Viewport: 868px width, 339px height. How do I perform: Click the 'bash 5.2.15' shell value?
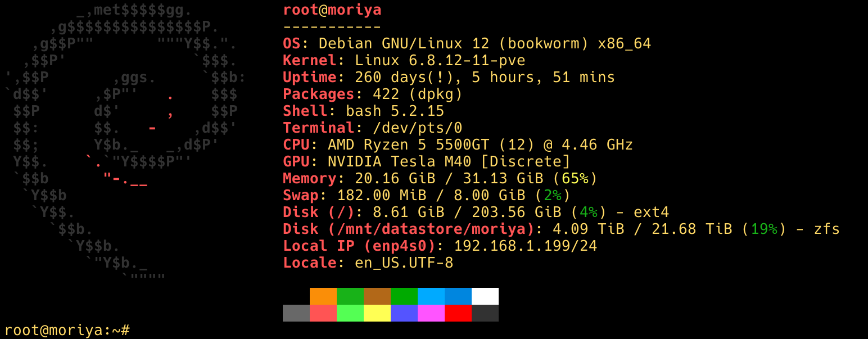[395, 111]
